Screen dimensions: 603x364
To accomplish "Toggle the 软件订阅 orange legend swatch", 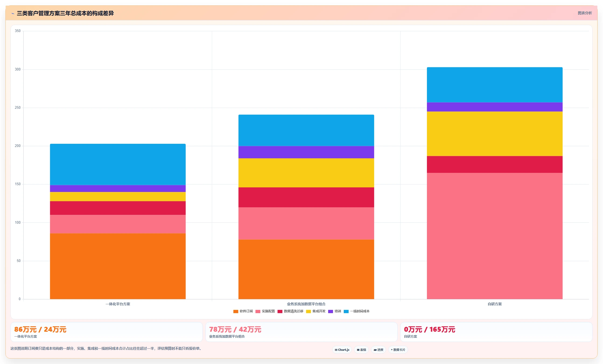I will pos(236,311).
